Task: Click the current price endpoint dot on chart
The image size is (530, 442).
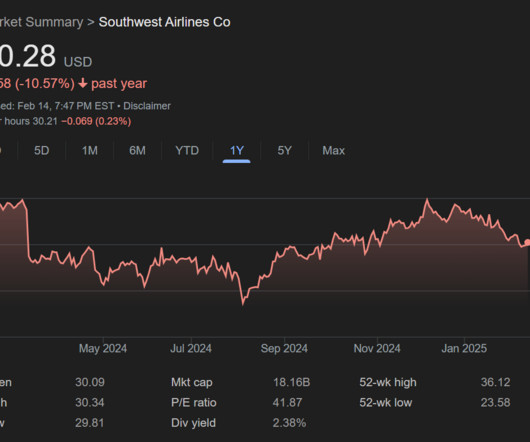Action: (527, 242)
